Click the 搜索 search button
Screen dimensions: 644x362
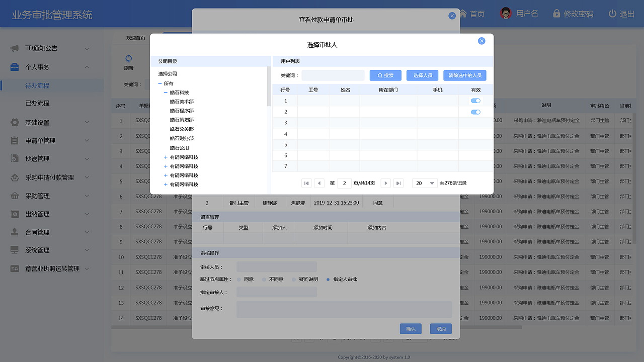[385, 75]
